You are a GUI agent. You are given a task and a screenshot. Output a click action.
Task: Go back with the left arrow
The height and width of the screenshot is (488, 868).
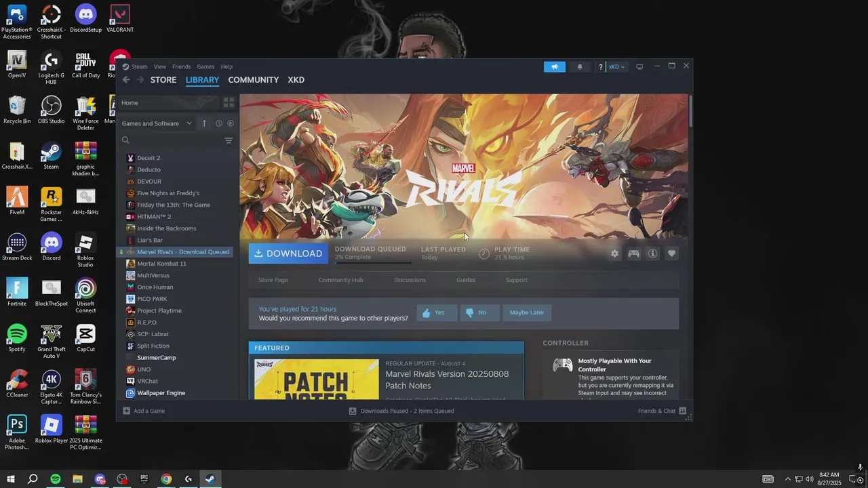126,80
